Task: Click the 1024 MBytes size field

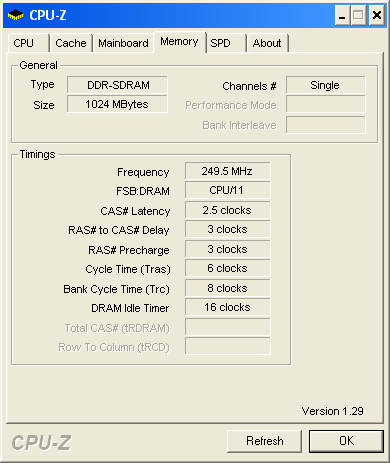Action: [117, 104]
